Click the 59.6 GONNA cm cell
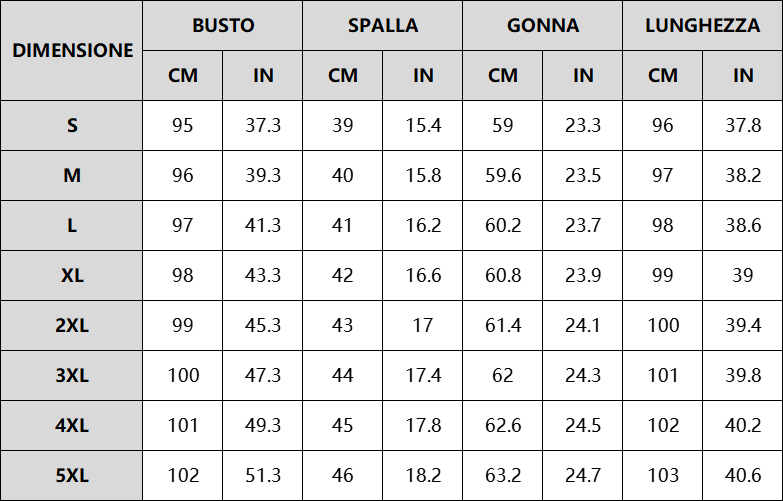Screen dimensions: 783x501 point(502,175)
